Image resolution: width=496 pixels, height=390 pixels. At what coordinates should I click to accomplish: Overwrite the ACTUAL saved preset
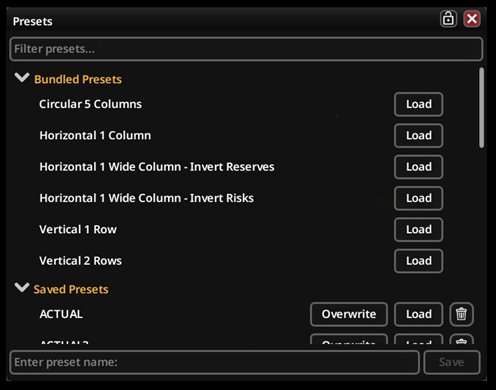(349, 314)
